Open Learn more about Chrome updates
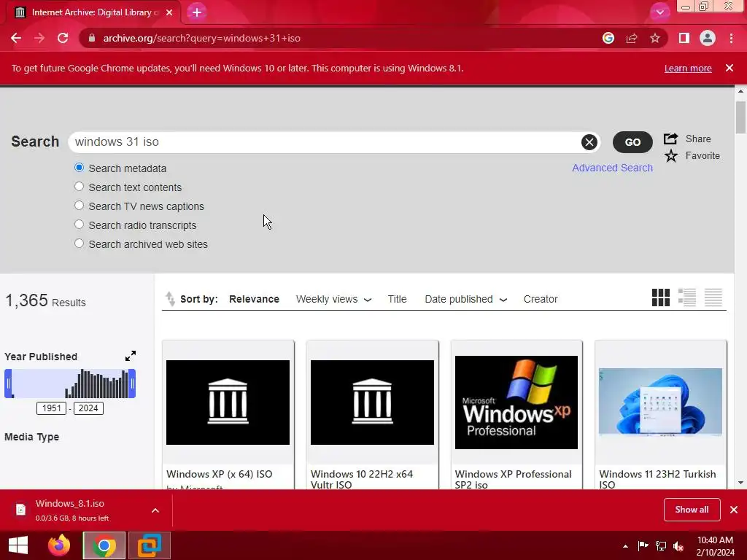The image size is (747, 560). [688, 68]
